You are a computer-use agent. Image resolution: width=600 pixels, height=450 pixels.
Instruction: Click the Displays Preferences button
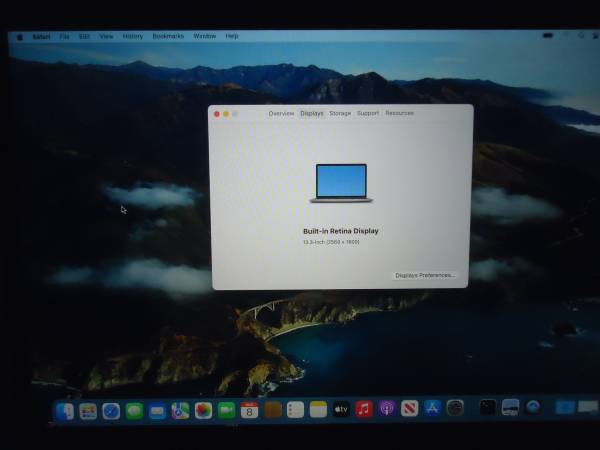[x=425, y=275]
